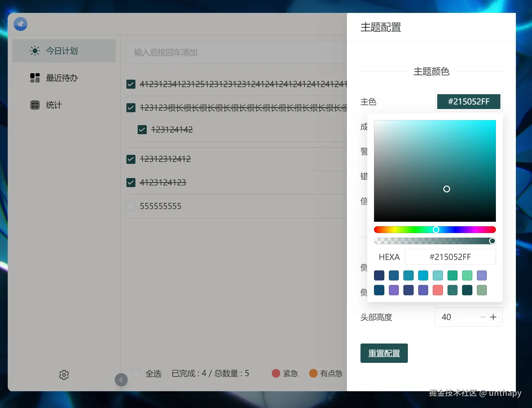Uncheck the sub-task 123124142

coord(142,130)
